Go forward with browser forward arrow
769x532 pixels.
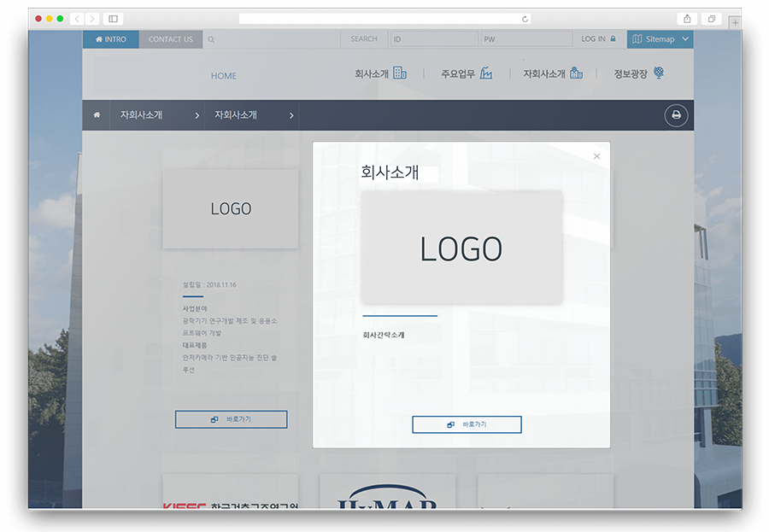click(91, 19)
